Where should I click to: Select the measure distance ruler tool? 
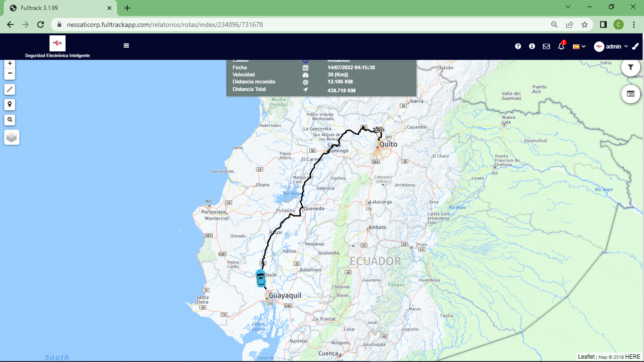(10, 89)
